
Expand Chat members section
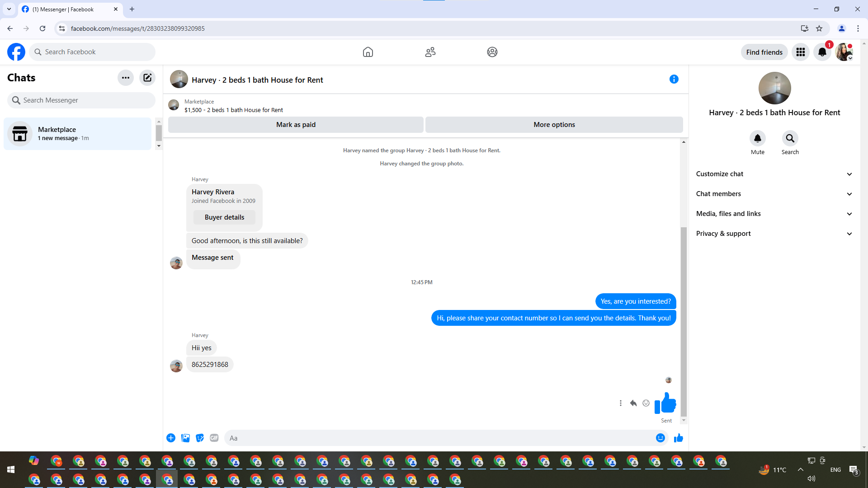774,194
